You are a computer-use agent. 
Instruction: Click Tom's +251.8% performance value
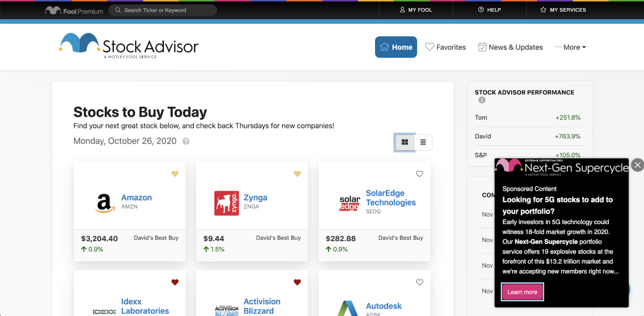click(x=568, y=118)
